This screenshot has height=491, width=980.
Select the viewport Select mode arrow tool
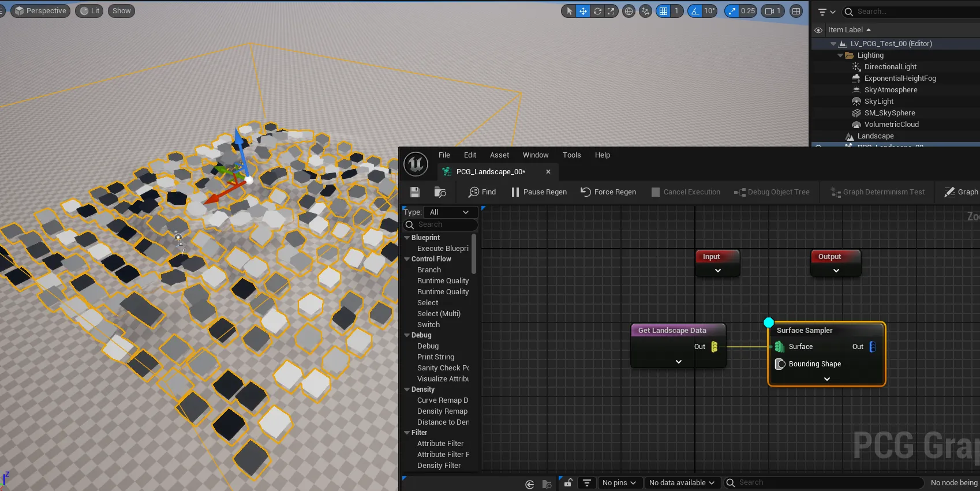[569, 11]
